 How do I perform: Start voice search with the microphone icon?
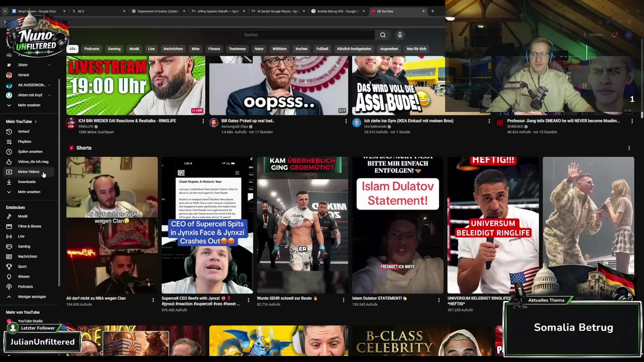tap(400, 35)
